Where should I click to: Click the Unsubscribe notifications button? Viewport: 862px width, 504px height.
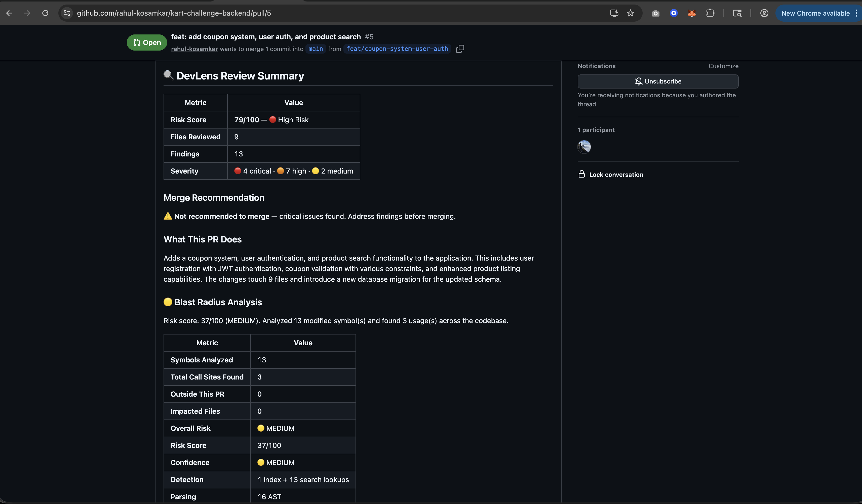[657, 81]
